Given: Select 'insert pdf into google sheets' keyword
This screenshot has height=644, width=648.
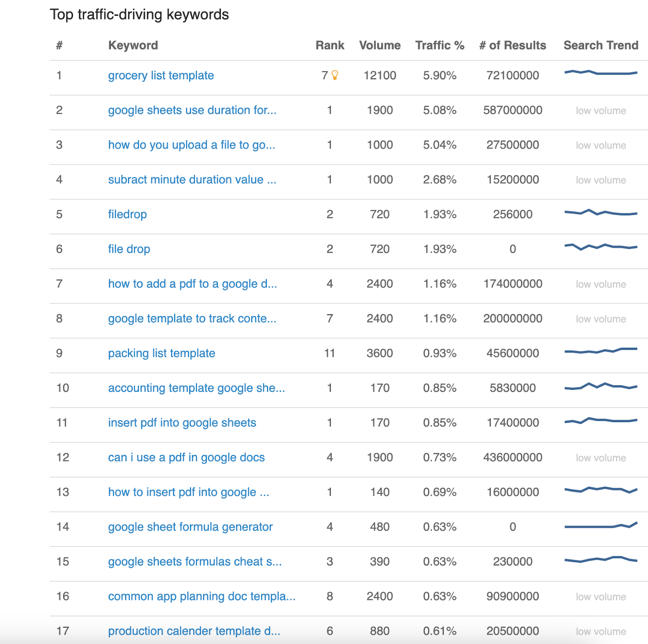Looking at the screenshot, I should pyautogui.click(x=182, y=423).
